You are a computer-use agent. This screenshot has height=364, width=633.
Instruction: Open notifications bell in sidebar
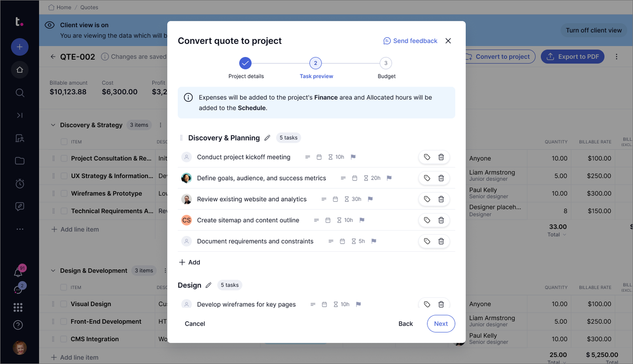coord(18,272)
